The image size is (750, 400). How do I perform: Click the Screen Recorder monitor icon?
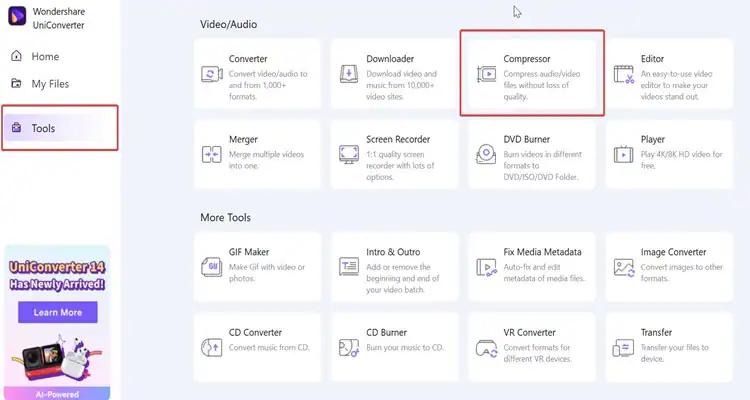[x=349, y=155]
